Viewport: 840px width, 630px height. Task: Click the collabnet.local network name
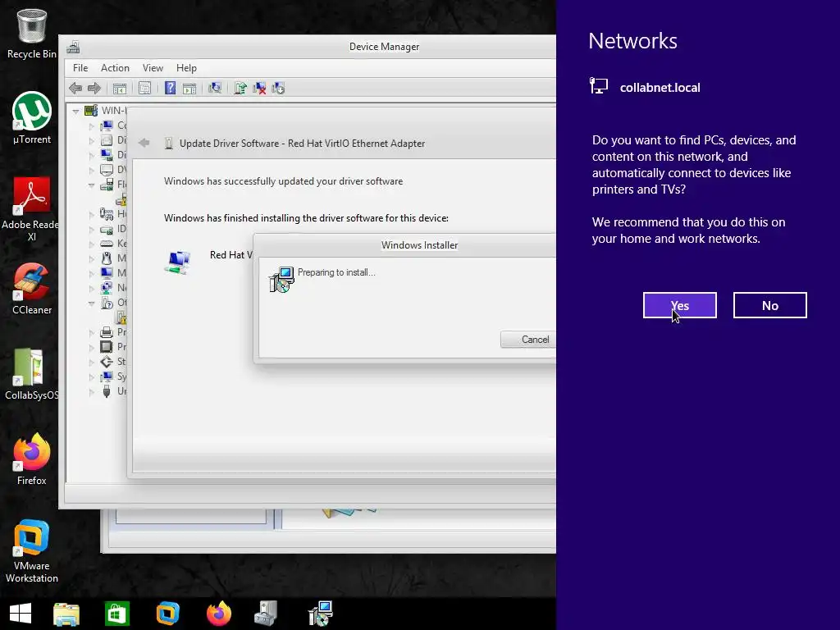coord(660,87)
